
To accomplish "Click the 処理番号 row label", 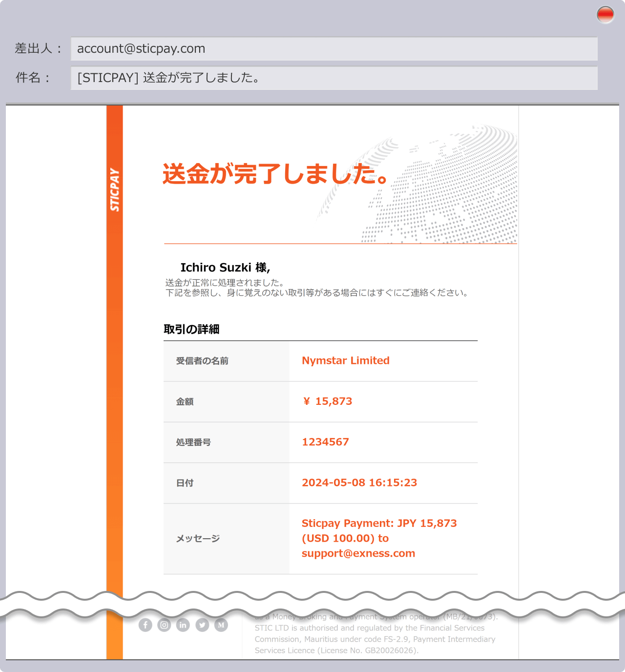I will [193, 442].
